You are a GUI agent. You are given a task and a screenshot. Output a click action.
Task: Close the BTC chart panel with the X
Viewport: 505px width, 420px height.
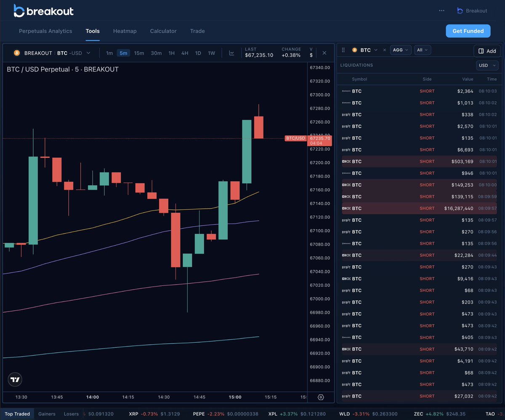[324, 53]
